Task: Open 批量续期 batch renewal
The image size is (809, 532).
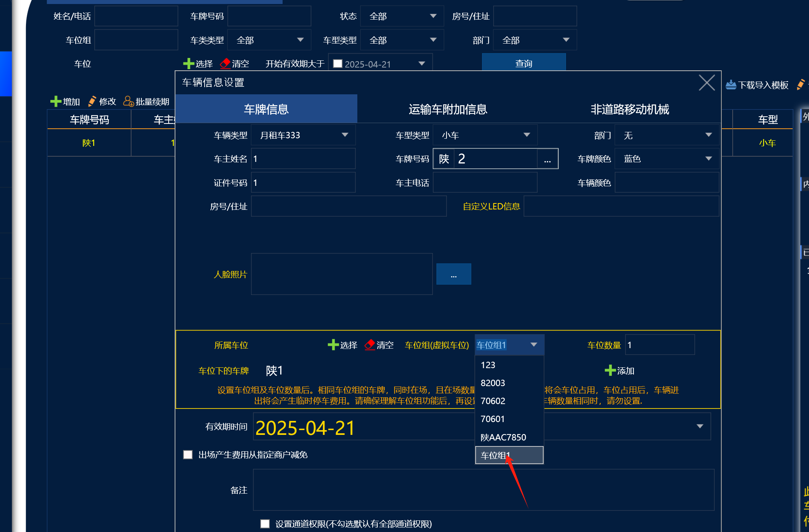Action: pos(146,102)
